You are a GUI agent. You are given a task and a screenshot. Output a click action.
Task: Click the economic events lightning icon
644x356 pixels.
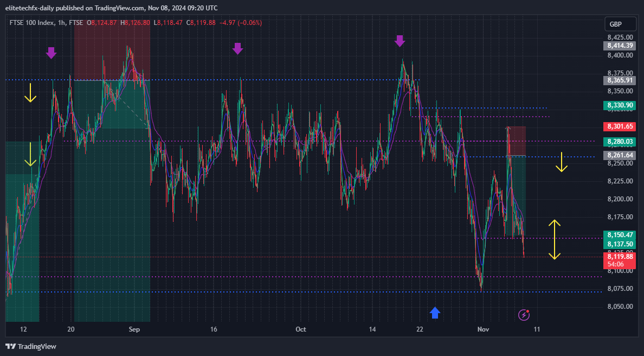524,315
